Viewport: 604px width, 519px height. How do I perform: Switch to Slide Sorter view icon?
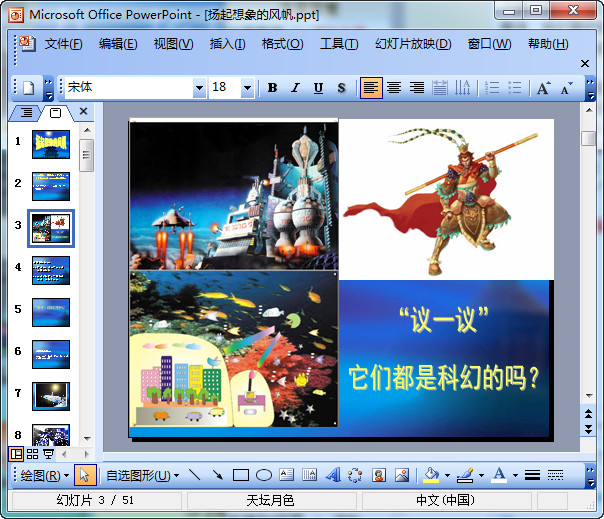click(x=32, y=454)
